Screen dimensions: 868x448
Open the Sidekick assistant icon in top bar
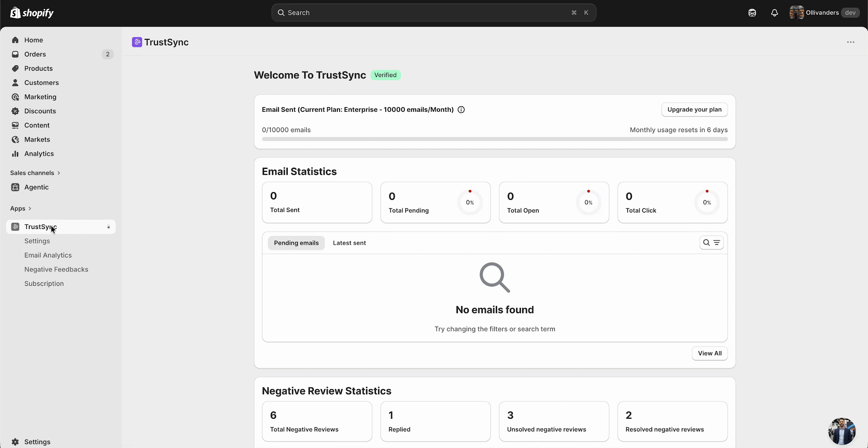click(752, 13)
